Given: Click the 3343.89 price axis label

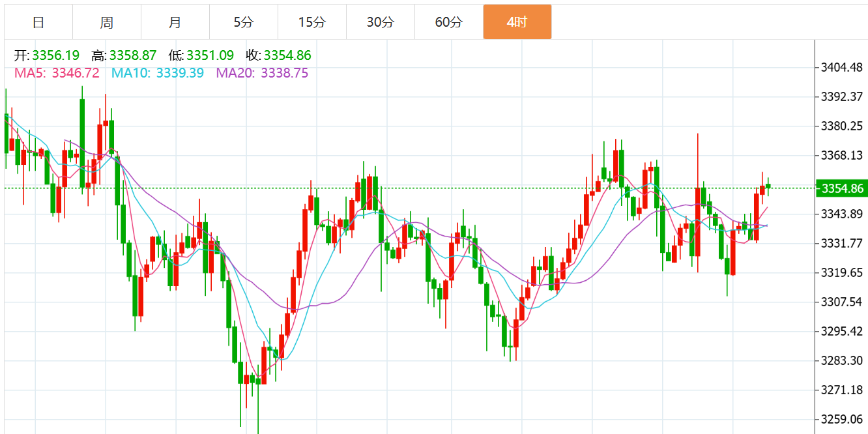Looking at the screenshot, I should (x=843, y=214).
